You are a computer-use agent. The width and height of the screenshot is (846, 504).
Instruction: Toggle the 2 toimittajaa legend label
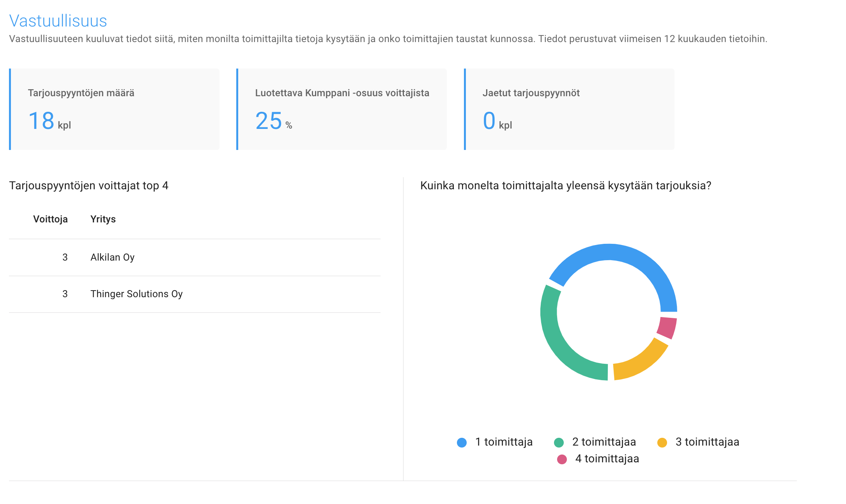tap(604, 442)
